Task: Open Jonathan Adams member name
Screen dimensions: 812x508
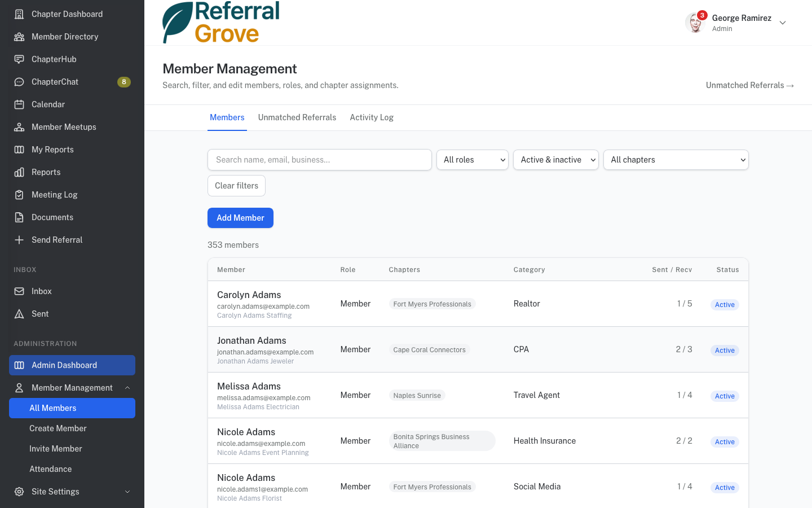Action: [x=251, y=340]
